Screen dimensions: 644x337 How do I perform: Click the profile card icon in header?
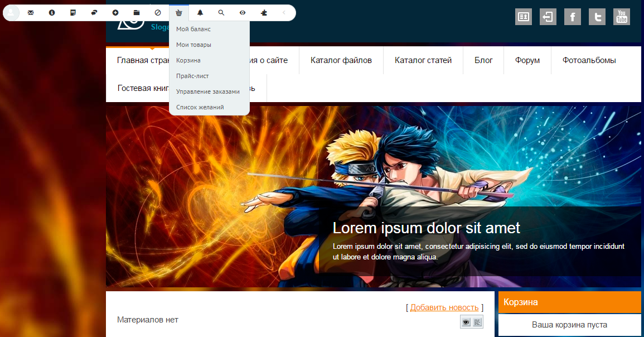click(524, 17)
